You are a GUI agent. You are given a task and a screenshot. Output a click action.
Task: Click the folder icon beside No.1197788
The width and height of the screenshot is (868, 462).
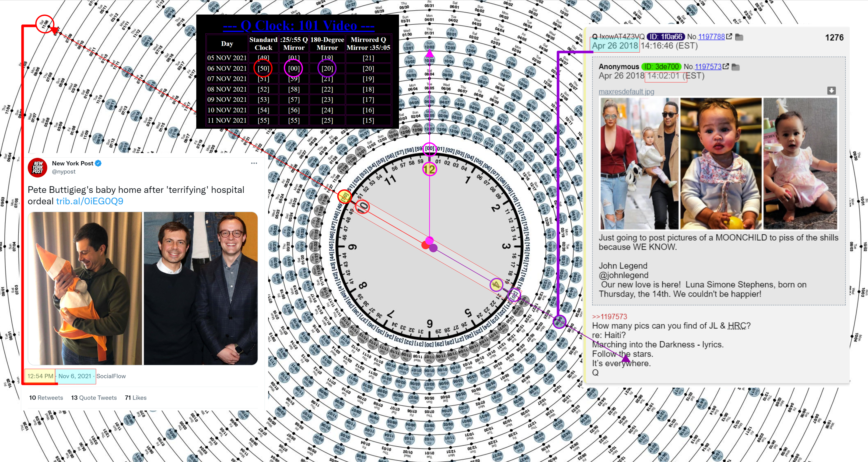(739, 37)
